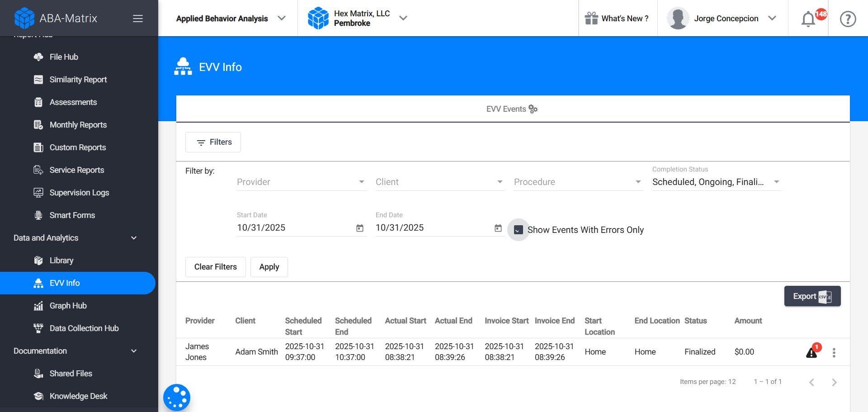Click the End Date calendar icon
Image resolution: width=868 pixels, height=412 pixels.
(498, 228)
